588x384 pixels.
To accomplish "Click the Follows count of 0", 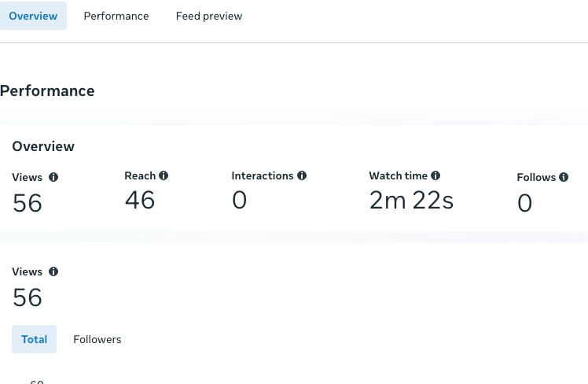I will click(x=524, y=204).
